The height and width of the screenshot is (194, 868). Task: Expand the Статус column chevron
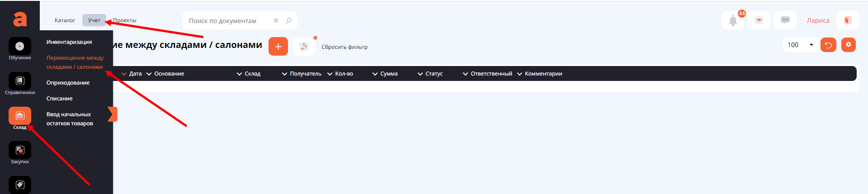click(420, 74)
